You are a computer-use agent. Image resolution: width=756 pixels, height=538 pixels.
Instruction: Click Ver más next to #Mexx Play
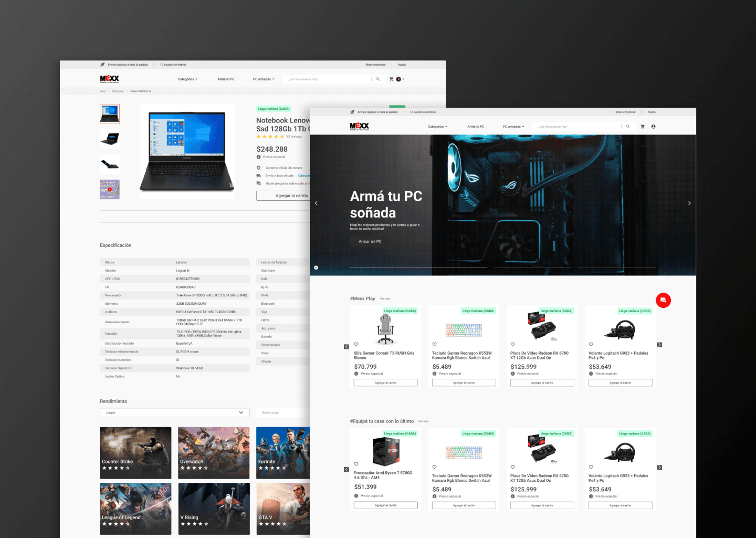(x=385, y=298)
